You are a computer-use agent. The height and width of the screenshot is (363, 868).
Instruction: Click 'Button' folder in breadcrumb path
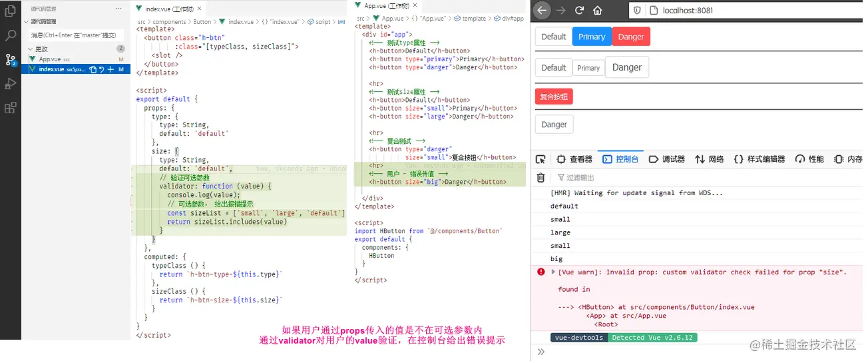point(202,22)
